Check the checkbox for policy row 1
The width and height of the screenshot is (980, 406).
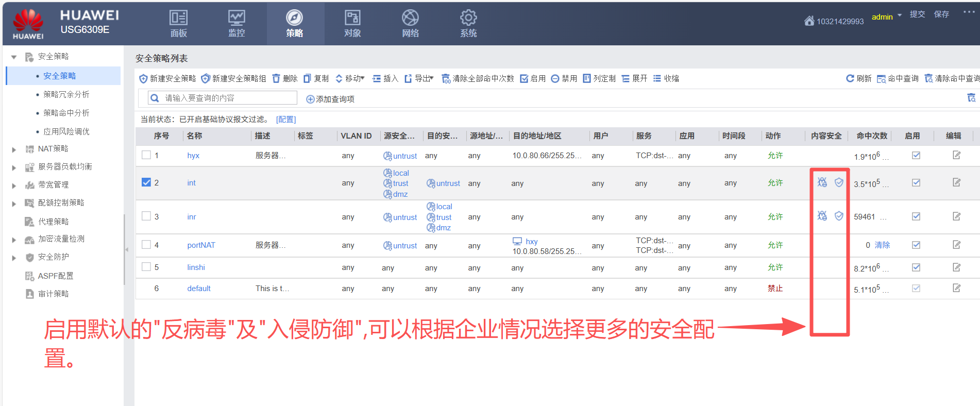146,155
